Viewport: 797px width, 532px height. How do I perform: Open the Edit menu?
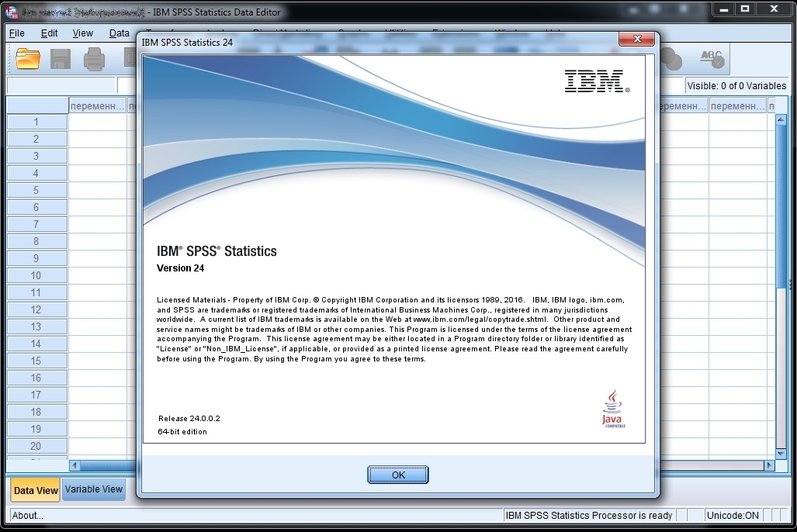(x=50, y=33)
